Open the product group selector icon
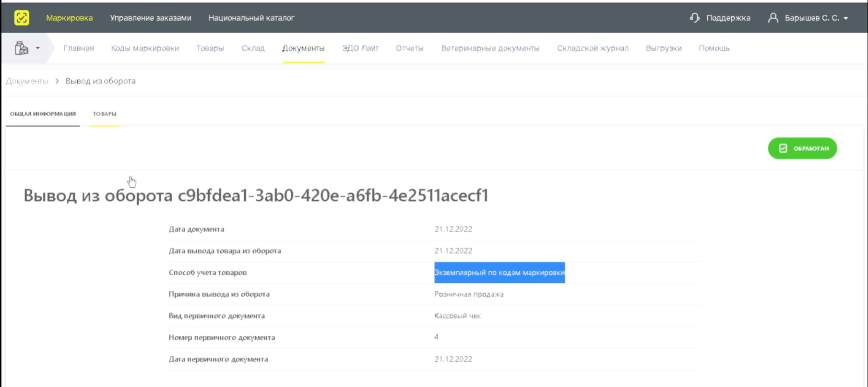 [x=22, y=48]
